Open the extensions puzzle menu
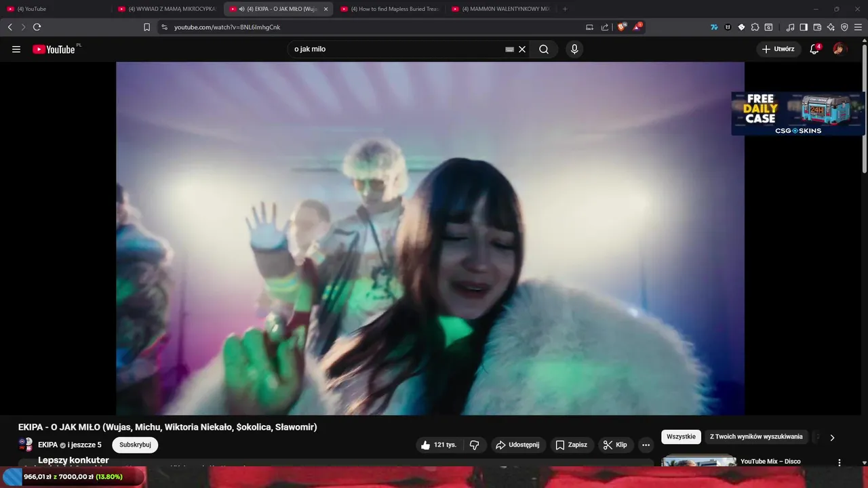Image resolution: width=868 pixels, height=488 pixels. tap(755, 27)
